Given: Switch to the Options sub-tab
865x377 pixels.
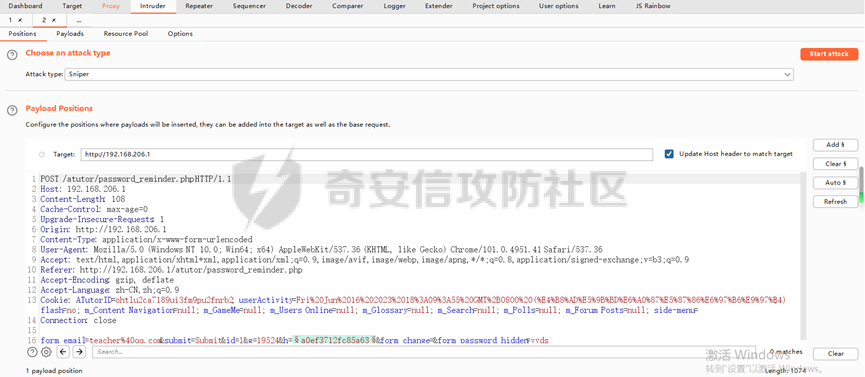Looking at the screenshot, I should [x=180, y=34].
